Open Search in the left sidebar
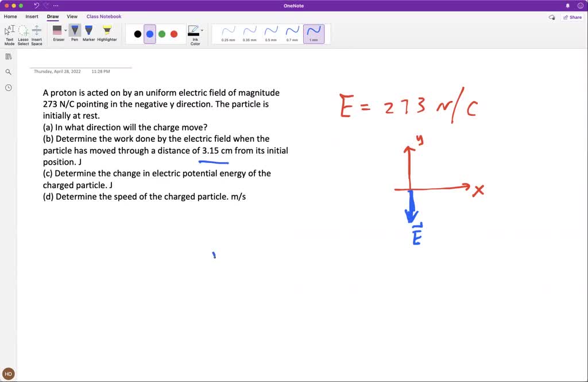588x382 pixels. click(7, 72)
